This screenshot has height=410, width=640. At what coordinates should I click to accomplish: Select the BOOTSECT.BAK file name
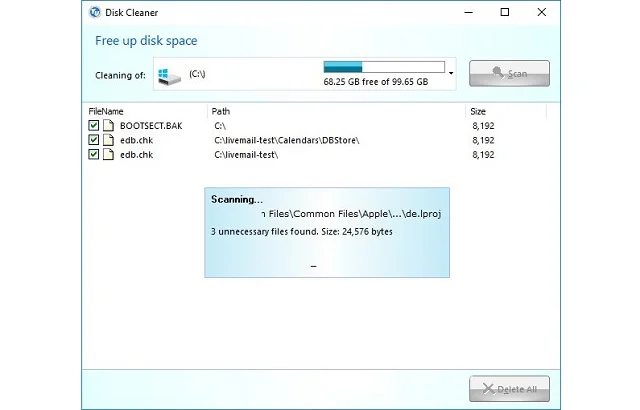pyautogui.click(x=149, y=126)
